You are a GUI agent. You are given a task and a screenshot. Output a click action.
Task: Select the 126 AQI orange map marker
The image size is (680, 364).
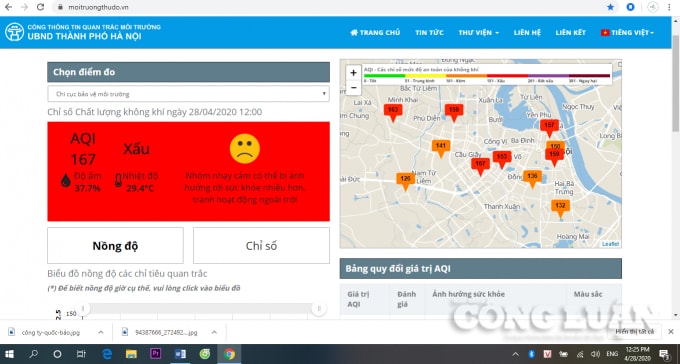(x=405, y=181)
